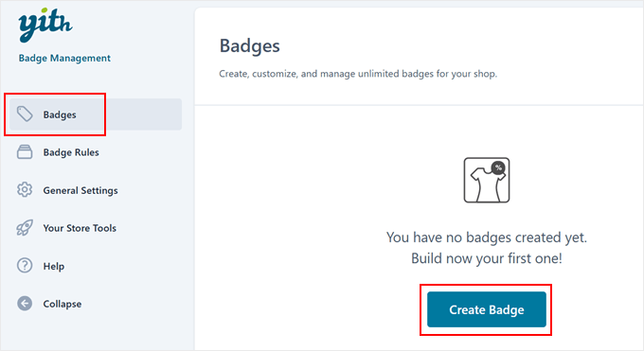Click 'Build now your first one!' text
The height and width of the screenshot is (351, 644).
point(487,258)
